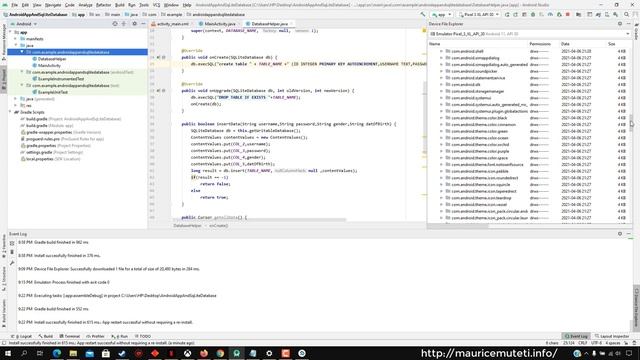Collapse the Gradle Scripts node

pos(11,112)
